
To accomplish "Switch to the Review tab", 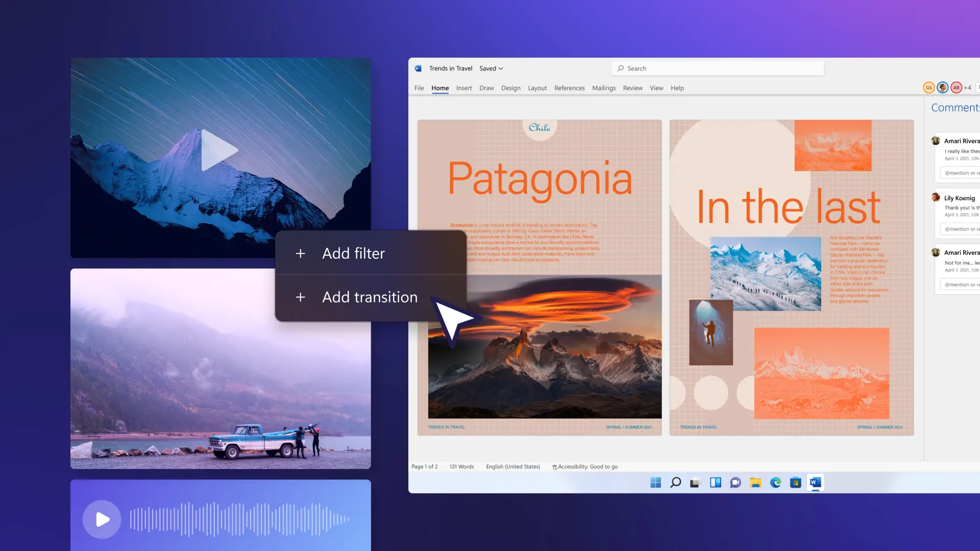I will [x=632, y=88].
